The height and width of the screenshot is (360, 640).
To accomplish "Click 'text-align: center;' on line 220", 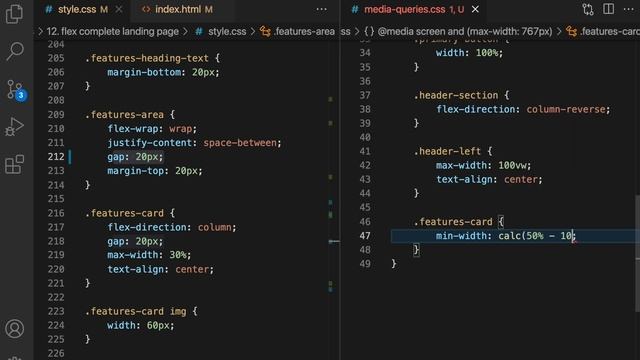I will [x=160, y=269].
